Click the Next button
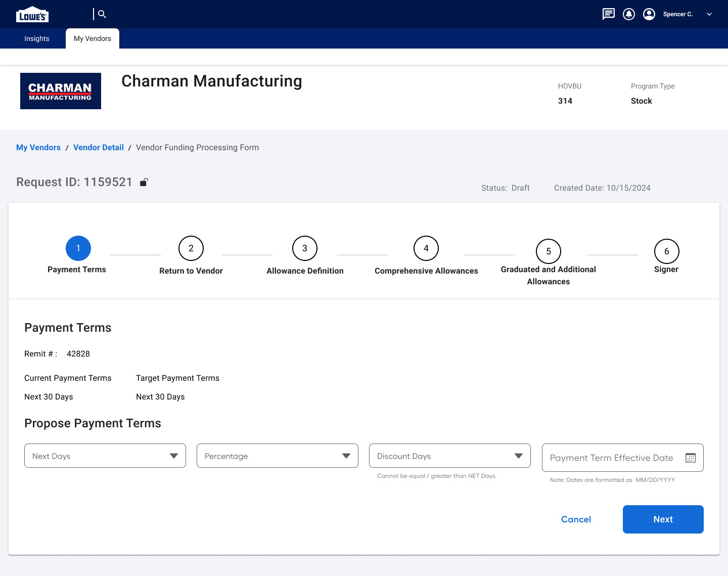This screenshot has width=728, height=576. pyautogui.click(x=663, y=519)
